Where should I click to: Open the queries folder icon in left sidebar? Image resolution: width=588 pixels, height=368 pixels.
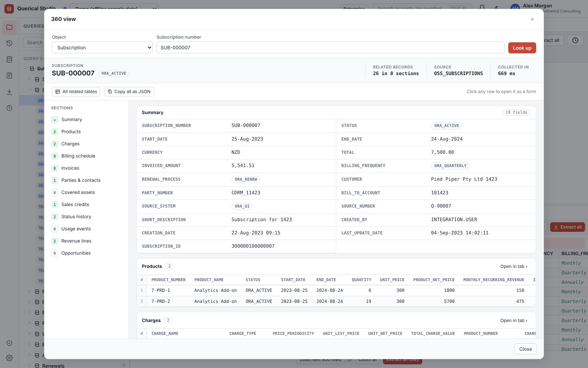point(10,27)
